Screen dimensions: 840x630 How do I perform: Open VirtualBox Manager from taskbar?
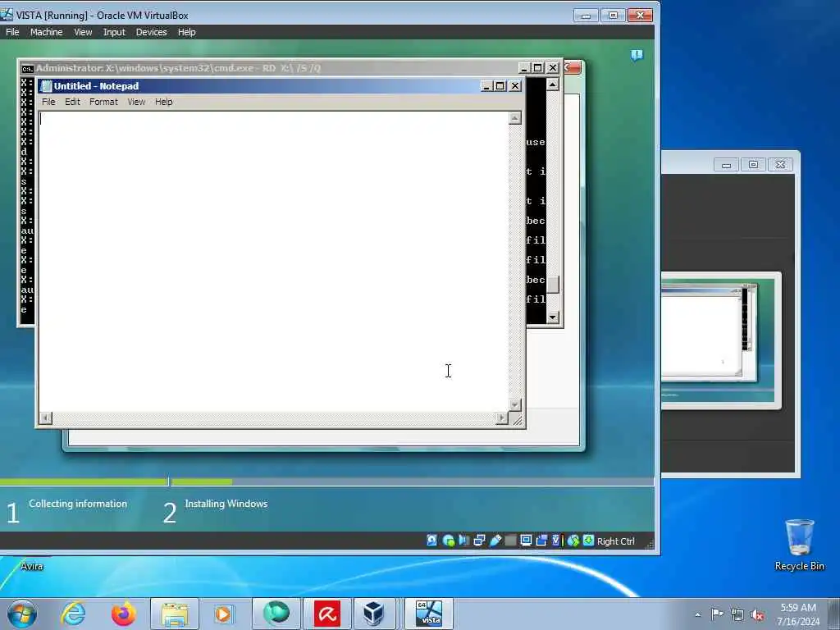click(373, 614)
